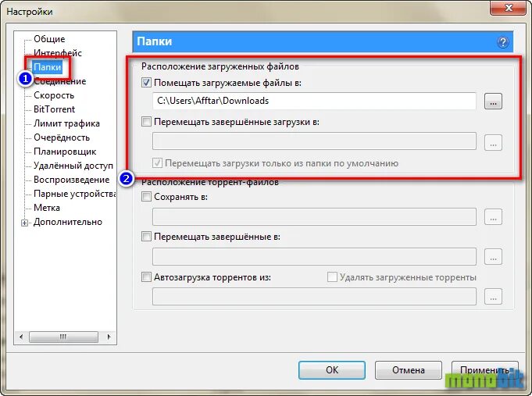Expand the 'Дополнительно' tree node

point(24,223)
